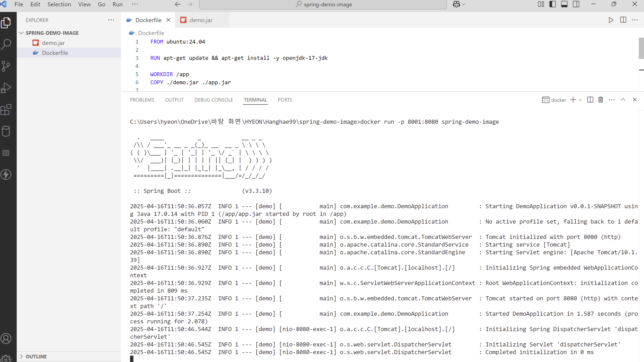
Task: Kill the docker terminal with trash icon
Action: click(x=600, y=100)
